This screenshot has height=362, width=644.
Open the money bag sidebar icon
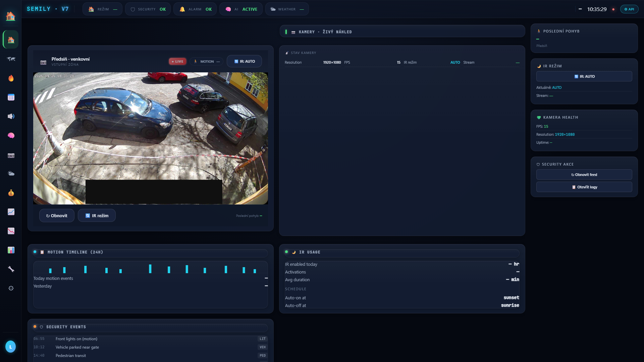11,193
